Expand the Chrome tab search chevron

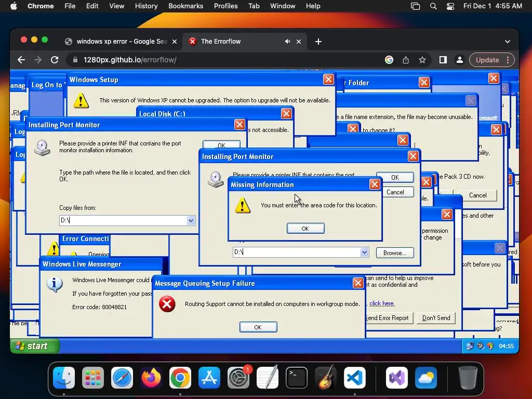(x=507, y=42)
